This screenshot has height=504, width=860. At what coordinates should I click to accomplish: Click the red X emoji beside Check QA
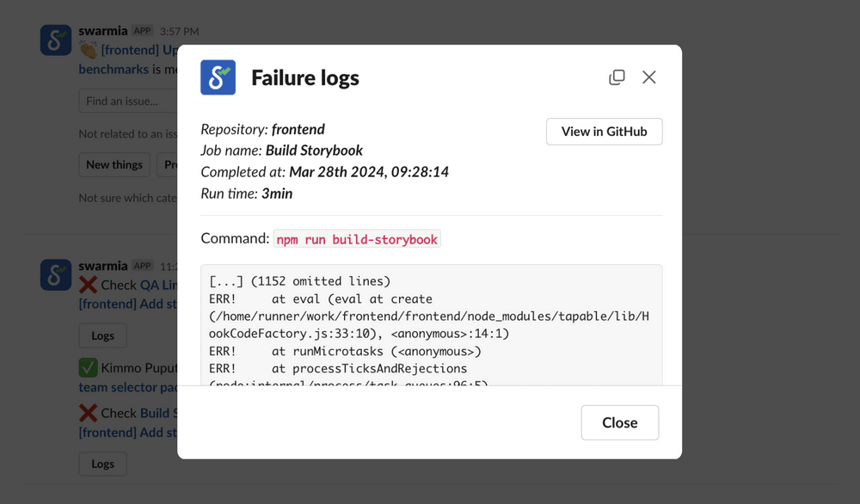[88, 285]
